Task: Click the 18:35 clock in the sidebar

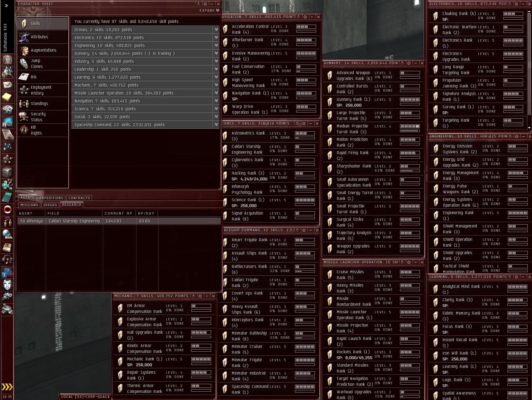Action: pos(7,397)
